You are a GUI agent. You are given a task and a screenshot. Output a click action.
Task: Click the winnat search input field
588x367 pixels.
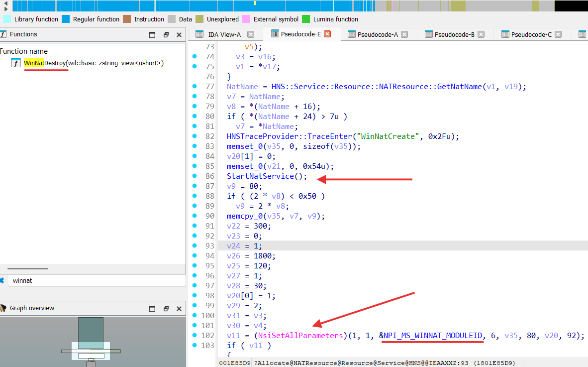click(x=95, y=280)
